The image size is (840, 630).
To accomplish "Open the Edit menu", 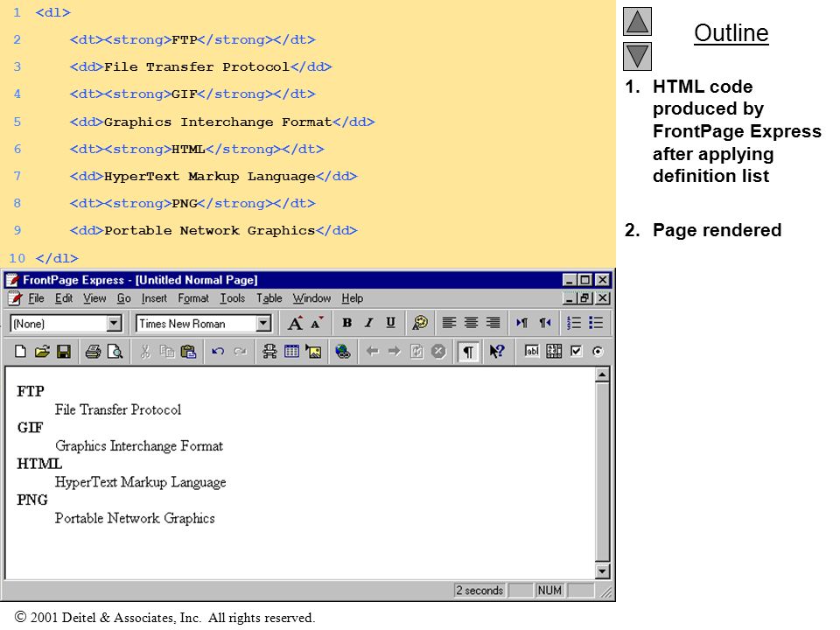I will 64,298.
